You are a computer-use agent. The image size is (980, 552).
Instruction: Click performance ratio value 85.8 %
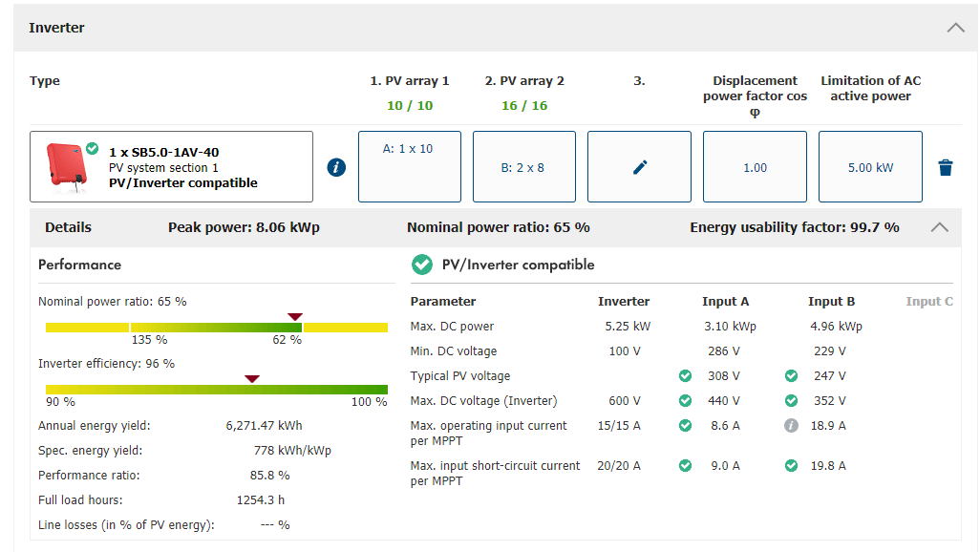[269, 475]
